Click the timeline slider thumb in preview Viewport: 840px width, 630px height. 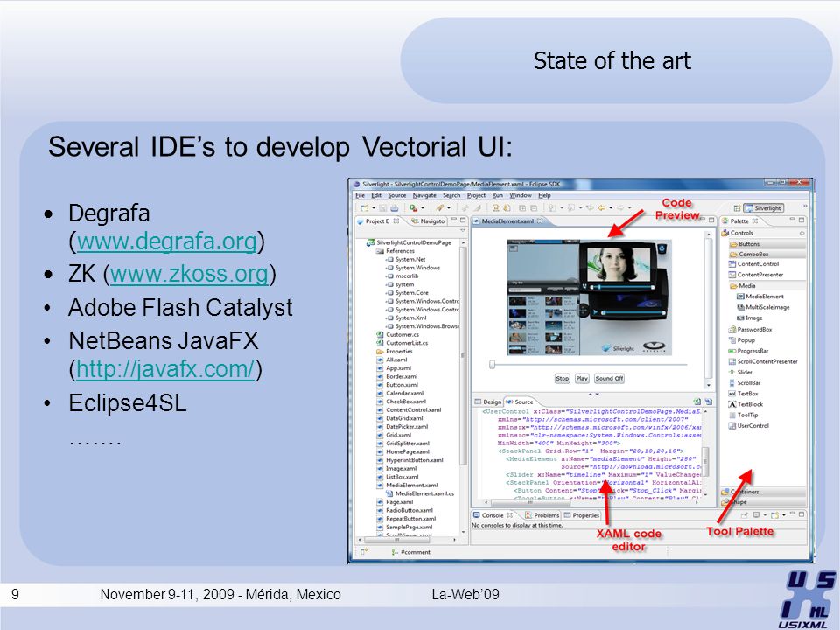[493, 365]
